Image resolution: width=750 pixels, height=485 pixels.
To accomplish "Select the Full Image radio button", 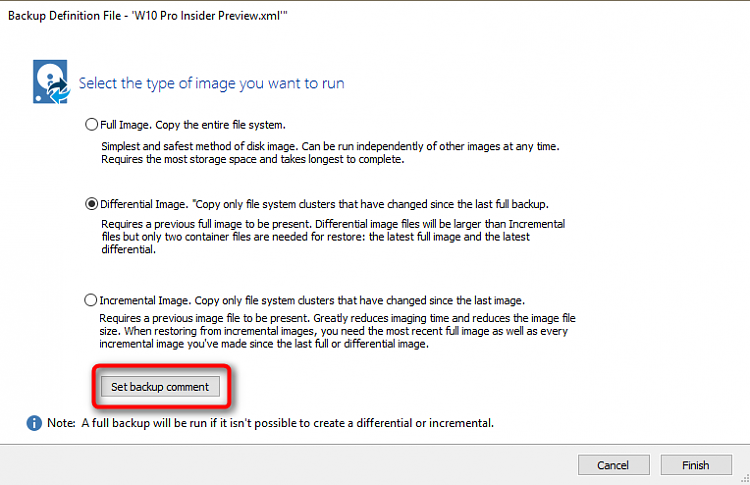I will pos(91,124).
